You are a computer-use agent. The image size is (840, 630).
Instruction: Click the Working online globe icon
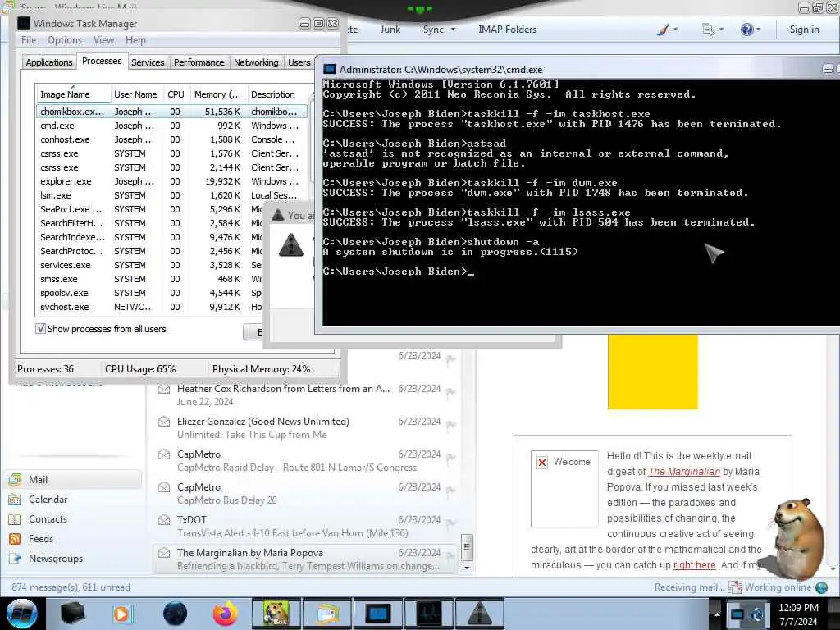[x=821, y=587]
